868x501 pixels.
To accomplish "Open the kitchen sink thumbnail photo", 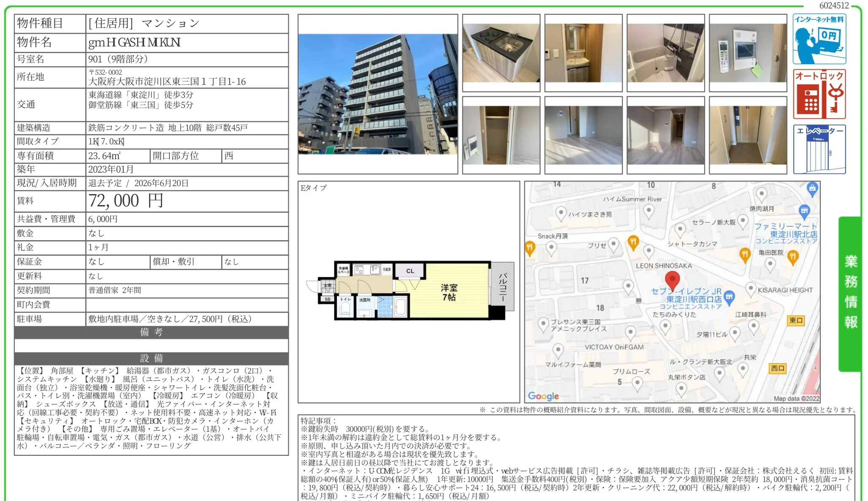I will 501,53.
